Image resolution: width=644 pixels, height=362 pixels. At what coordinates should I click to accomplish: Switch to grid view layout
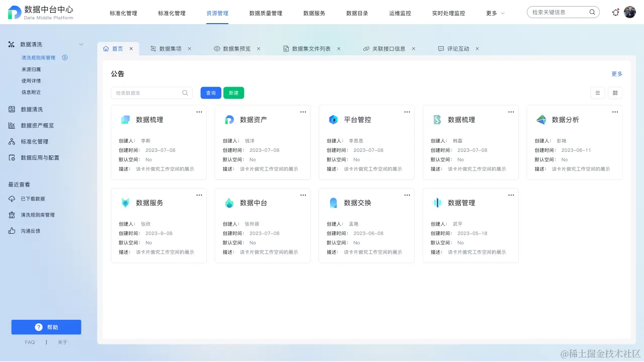tap(615, 93)
